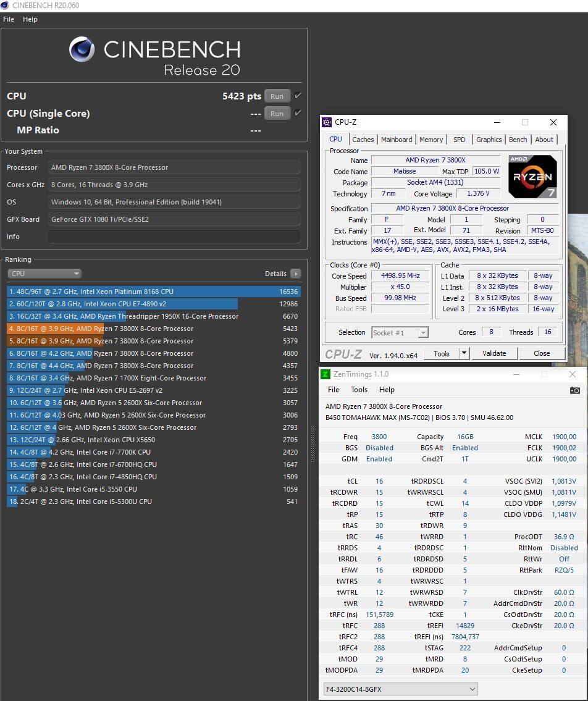Switch to the About tab in CPU-Z
Screen dimensions: 588x701
click(544, 140)
